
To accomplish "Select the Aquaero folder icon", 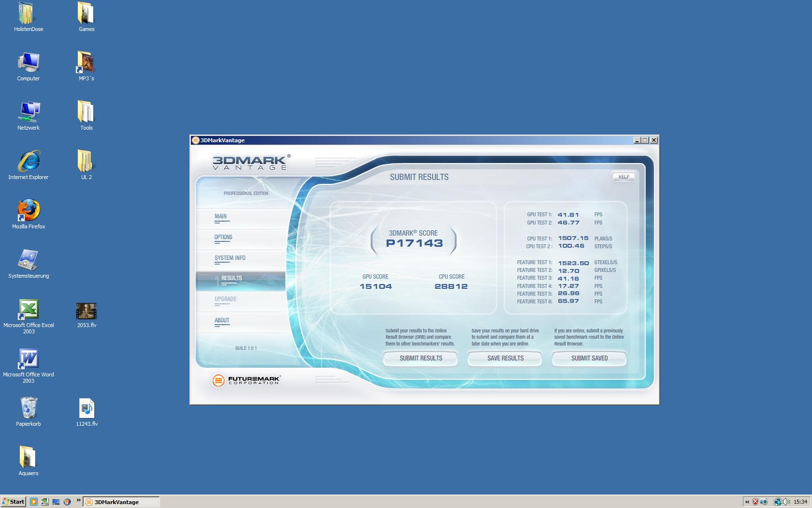I will pyautogui.click(x=28, y=462).
